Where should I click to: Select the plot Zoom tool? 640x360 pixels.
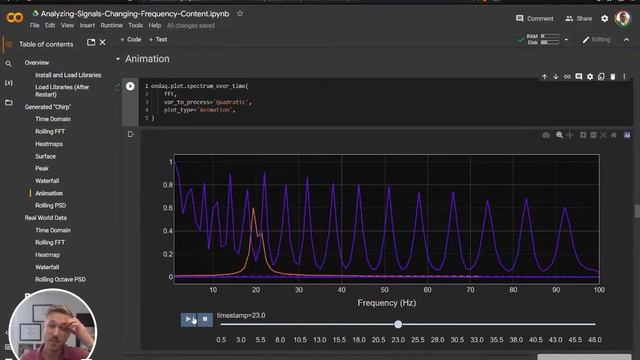coord(559,135)
